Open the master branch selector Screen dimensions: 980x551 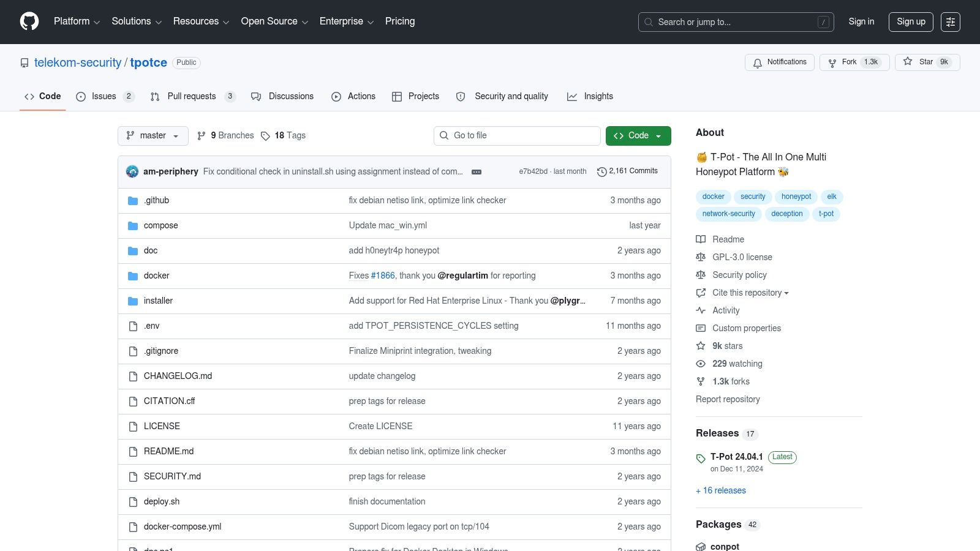pos(153,136)
